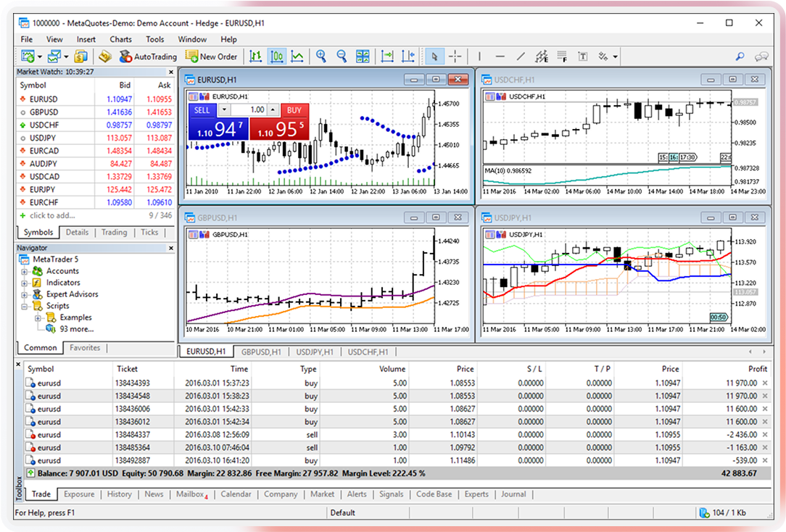Expand the Examples folder in Navigator

point(38,317)
